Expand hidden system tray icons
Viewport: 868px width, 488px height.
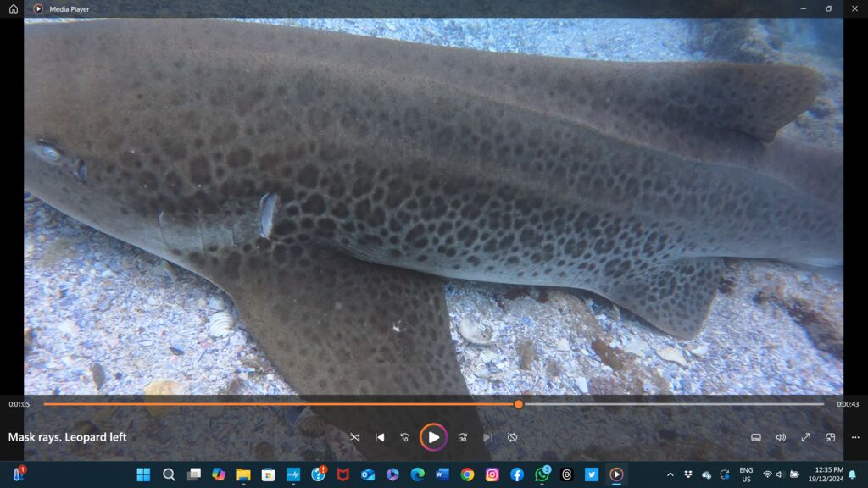point(670,475)
